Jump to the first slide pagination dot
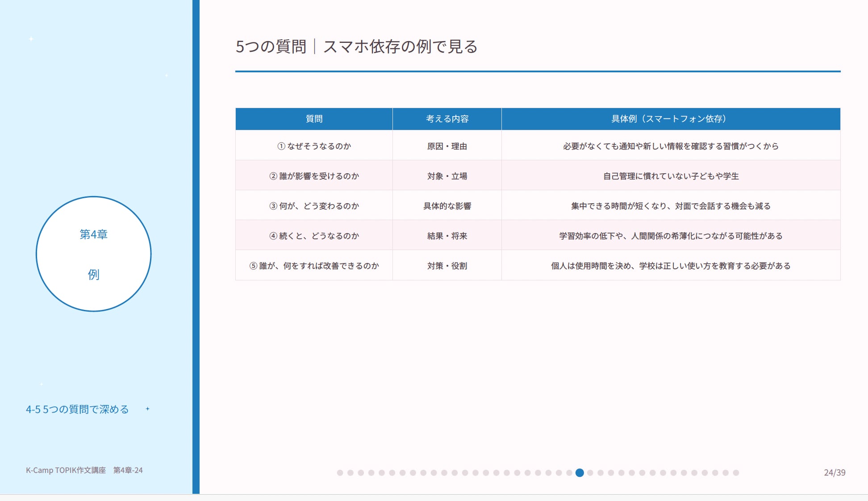The width and height of the screenshot is (868, 501). click(340, 472)
